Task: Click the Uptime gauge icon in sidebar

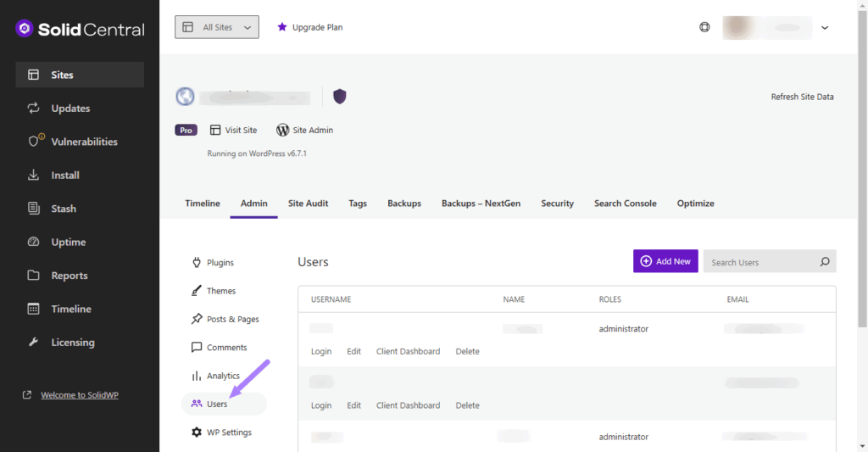Action: (x=34, y=242)
